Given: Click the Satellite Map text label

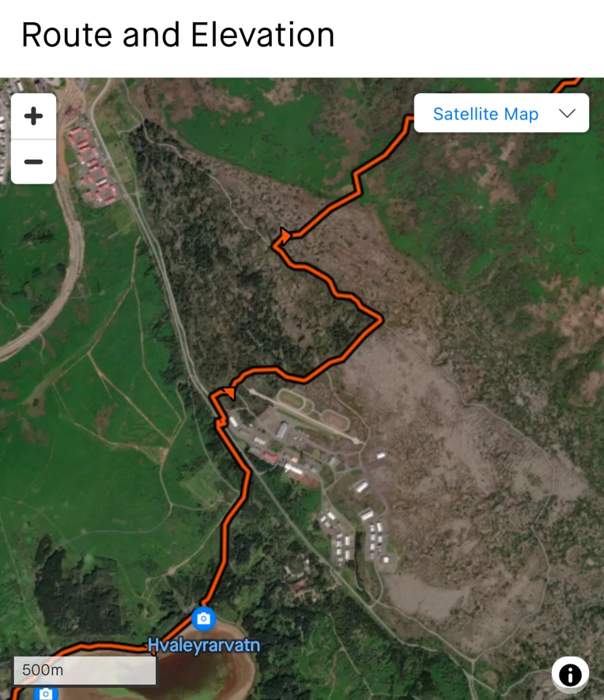Looking at the screenshot, I should tap(485, 114).
